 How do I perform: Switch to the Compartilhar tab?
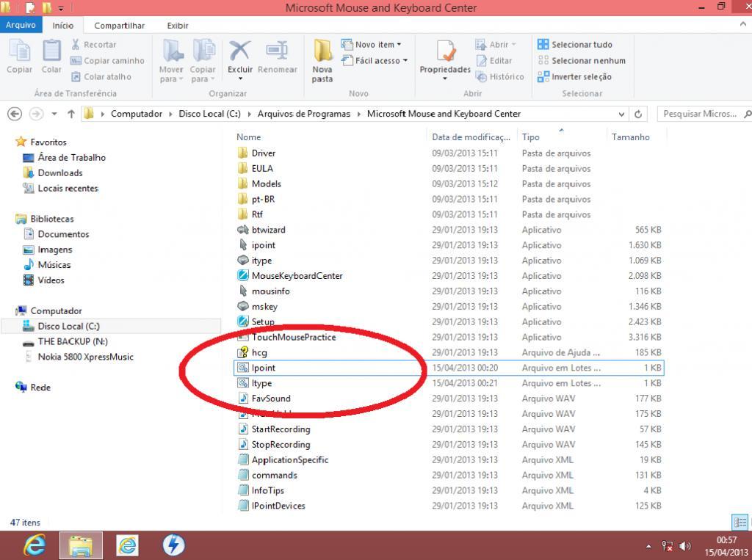coord(120,26)
